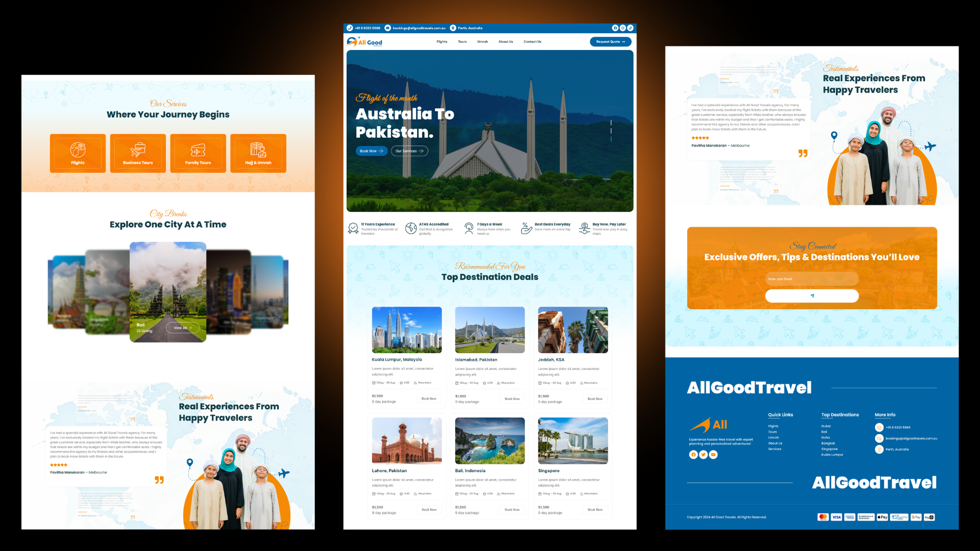Click the Request Quote button

pos(610,42)
